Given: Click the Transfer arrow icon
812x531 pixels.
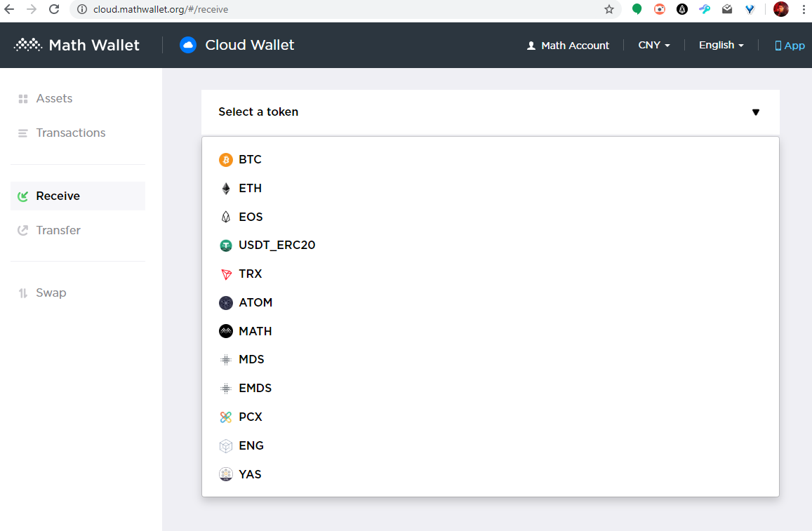Looking at the screenshot, I should click(22, 230).
